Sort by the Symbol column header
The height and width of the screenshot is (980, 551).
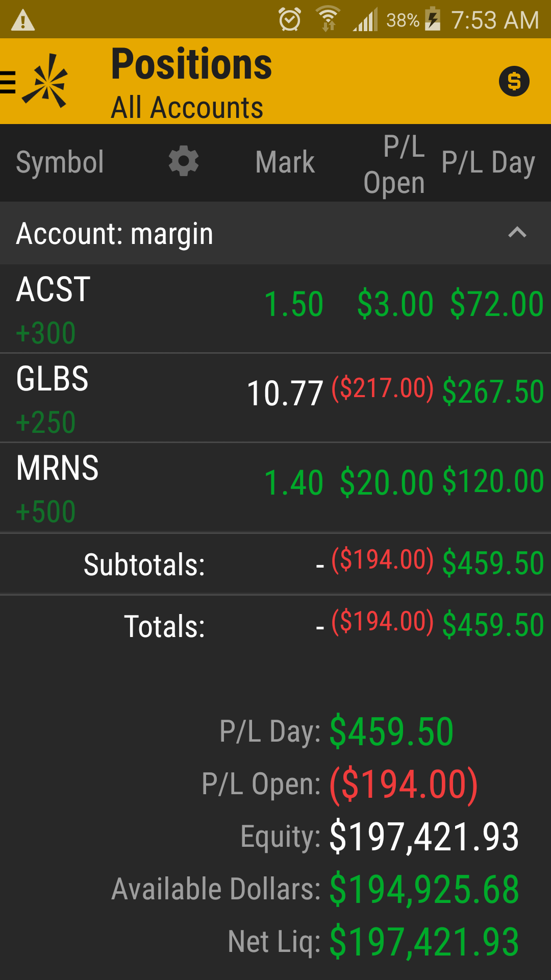coord(60,162)
